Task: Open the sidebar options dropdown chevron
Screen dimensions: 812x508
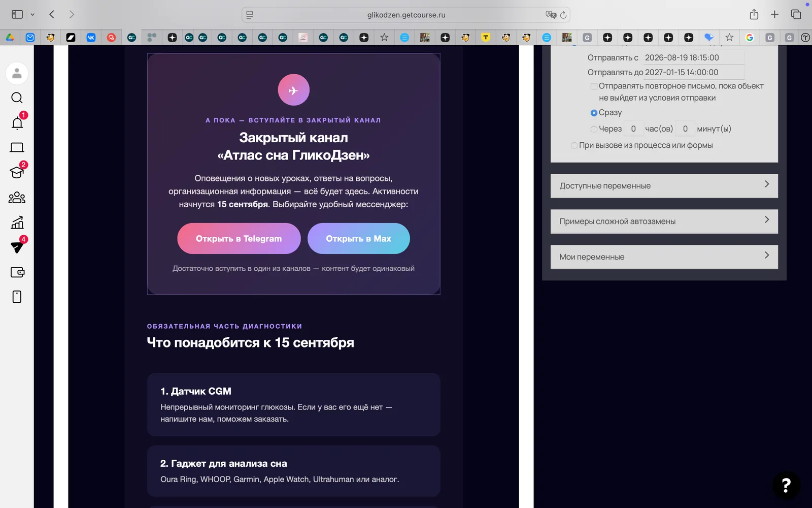Action: [x=32, y=15]
